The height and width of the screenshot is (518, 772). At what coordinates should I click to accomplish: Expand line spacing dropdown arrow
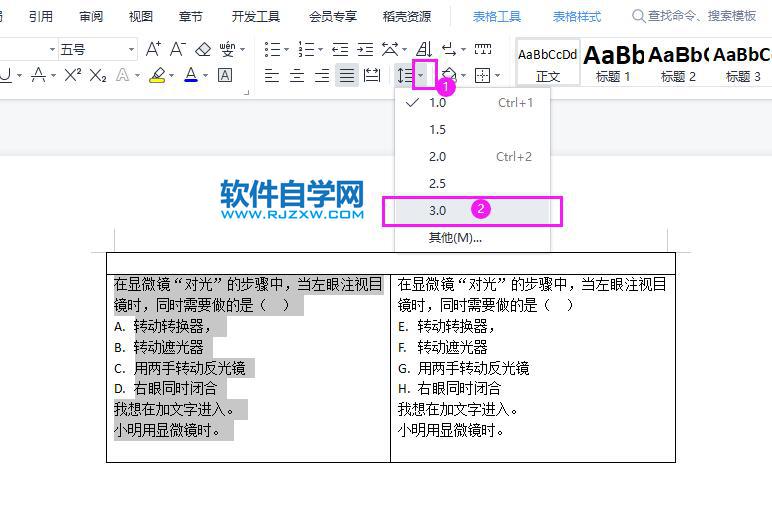coord(421,75)
